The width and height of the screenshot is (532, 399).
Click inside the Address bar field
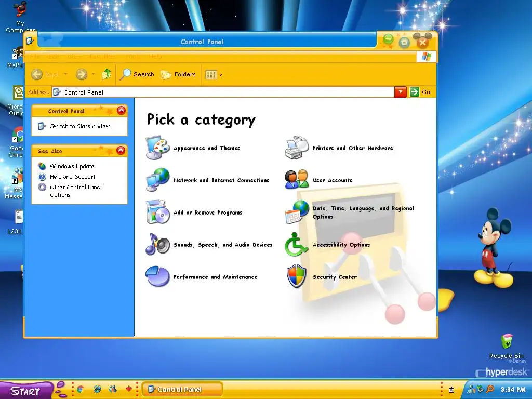(223, 92)
